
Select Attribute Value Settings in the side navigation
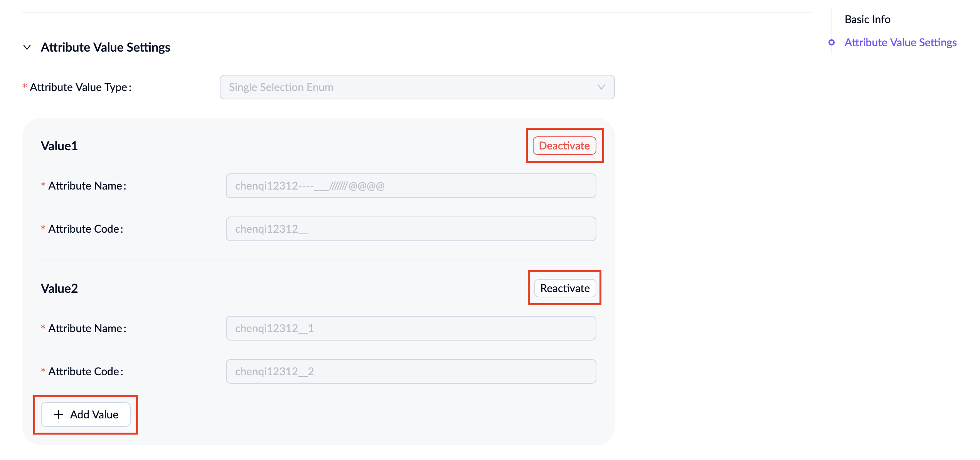(x=900, y=42)
